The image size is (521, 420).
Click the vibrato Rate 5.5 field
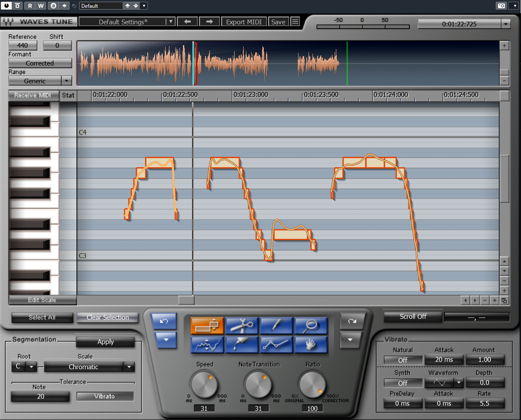coord(485,403)
